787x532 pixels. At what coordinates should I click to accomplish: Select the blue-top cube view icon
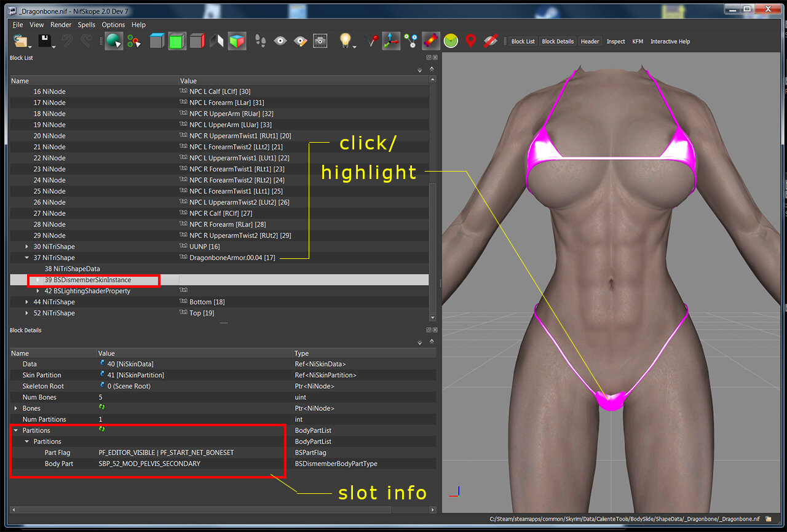point(157,41)
